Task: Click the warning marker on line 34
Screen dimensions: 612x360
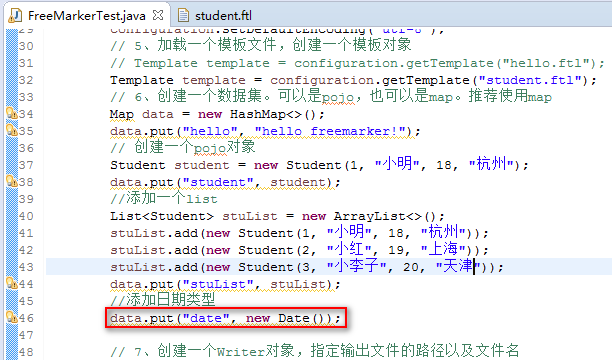Action: (x=12, y=114)
